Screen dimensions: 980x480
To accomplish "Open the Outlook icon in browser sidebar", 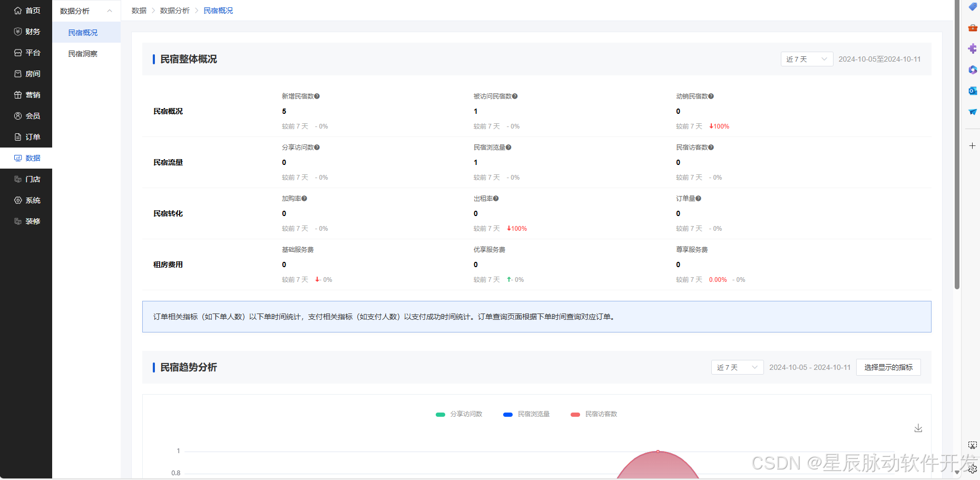I will point(973,91).
